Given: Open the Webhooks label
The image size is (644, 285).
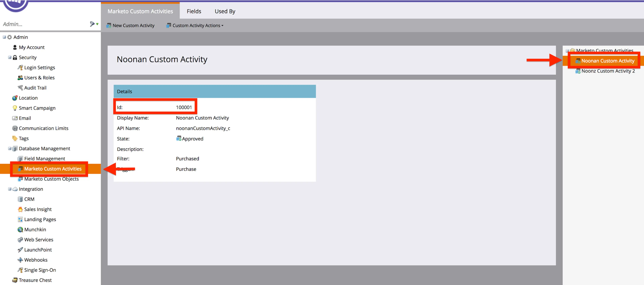Looking at the screenshot, I should [x=36, y=260].
